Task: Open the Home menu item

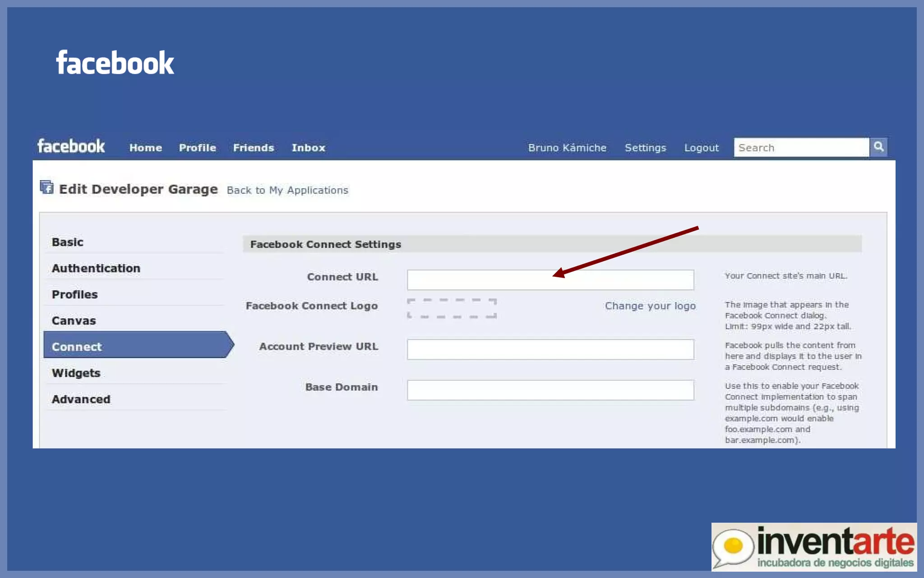Action: pyautogui.click(x=145, y=148)
